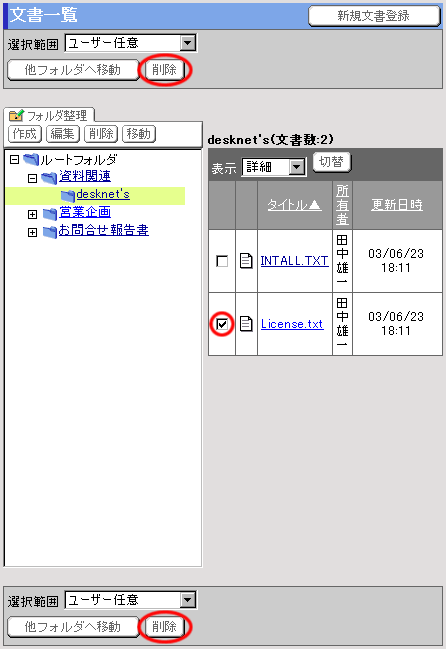Image resolution: width=446 pixels, height=649 pixels.
Task: Click the フォルダ整理 tab icon
Action: pos(16,115)
